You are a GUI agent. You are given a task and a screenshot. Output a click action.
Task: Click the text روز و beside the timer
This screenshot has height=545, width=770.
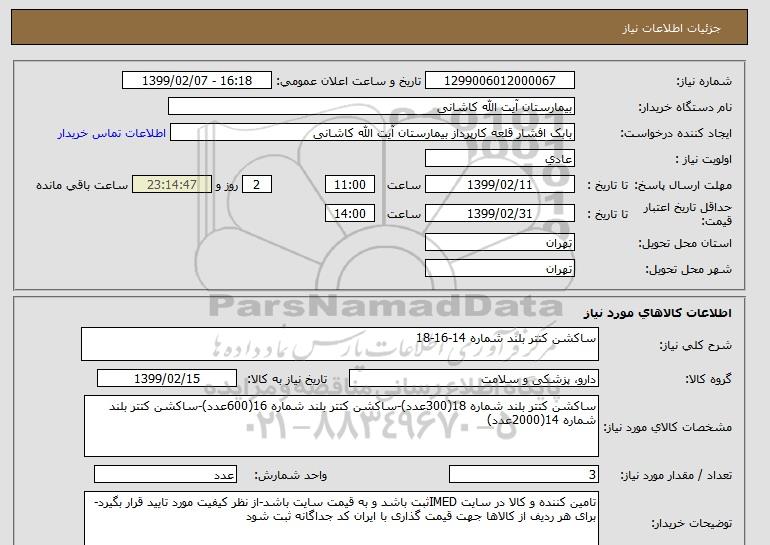point(226,185)
